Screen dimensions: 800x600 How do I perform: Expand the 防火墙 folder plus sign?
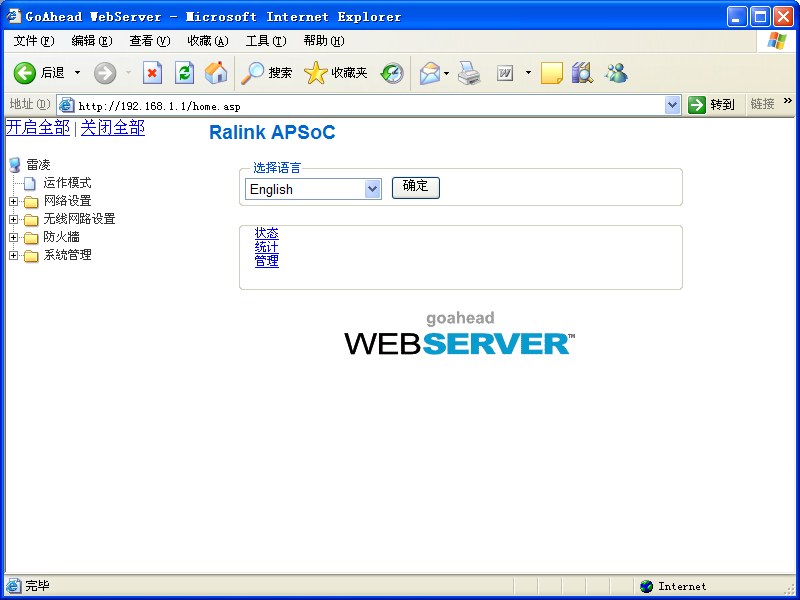point(14,238)
